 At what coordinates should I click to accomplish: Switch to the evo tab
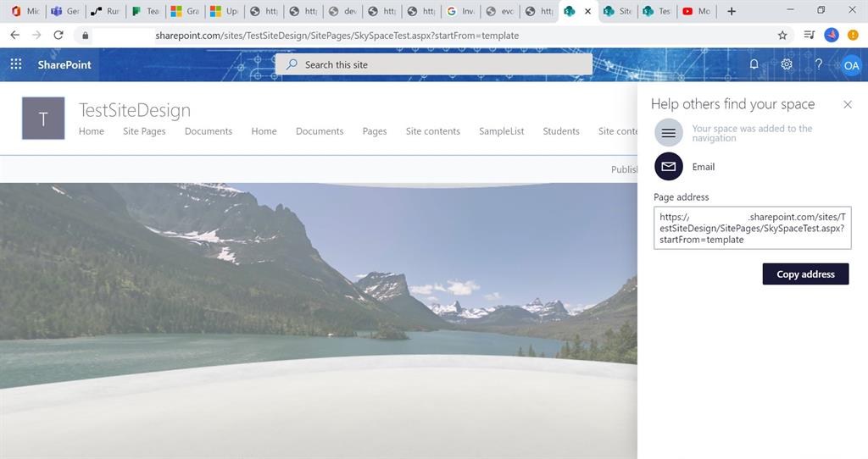(500, 11)
